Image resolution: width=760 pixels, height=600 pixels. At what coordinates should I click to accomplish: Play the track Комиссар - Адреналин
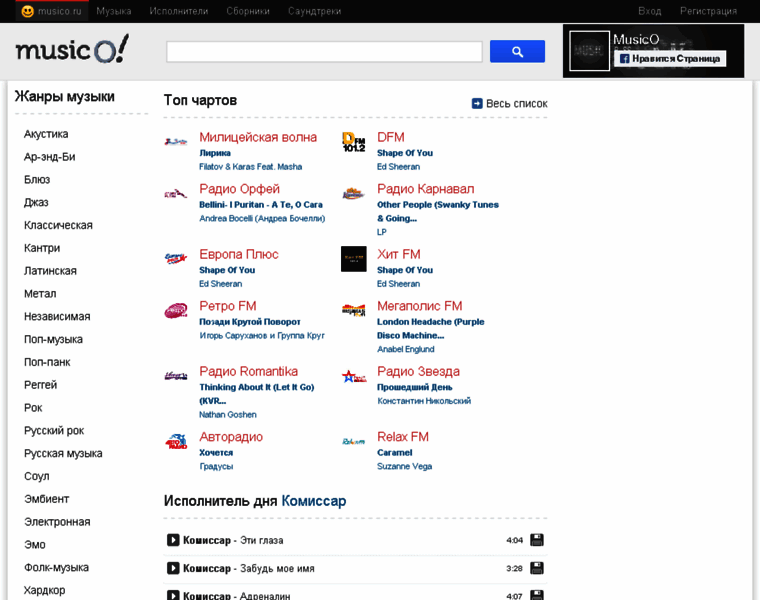tap(173, 595)
